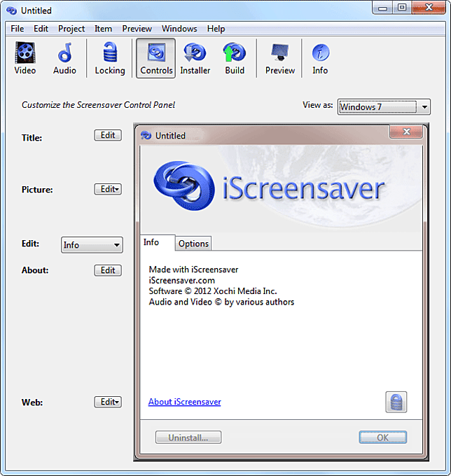Screen dimensions: 451x476
Task: Open the Video toolbar section
Action: [x=25, y=58]
